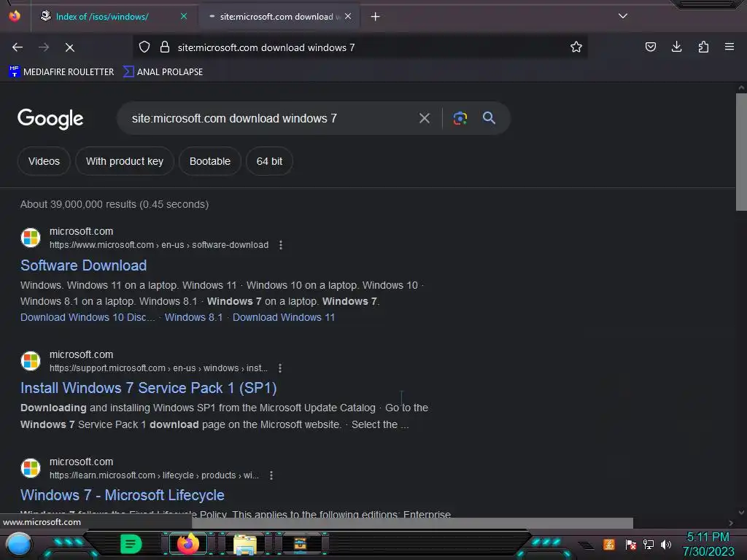Apply the 64 bit search chip
747x560 pixels.
[x=269, y=161]
